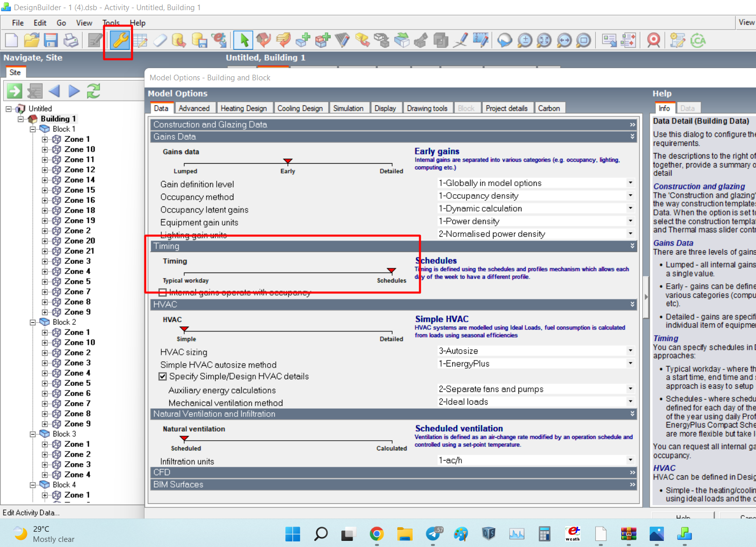
Task: Open Model Options with the wrench icon
Action: (120, 40)
